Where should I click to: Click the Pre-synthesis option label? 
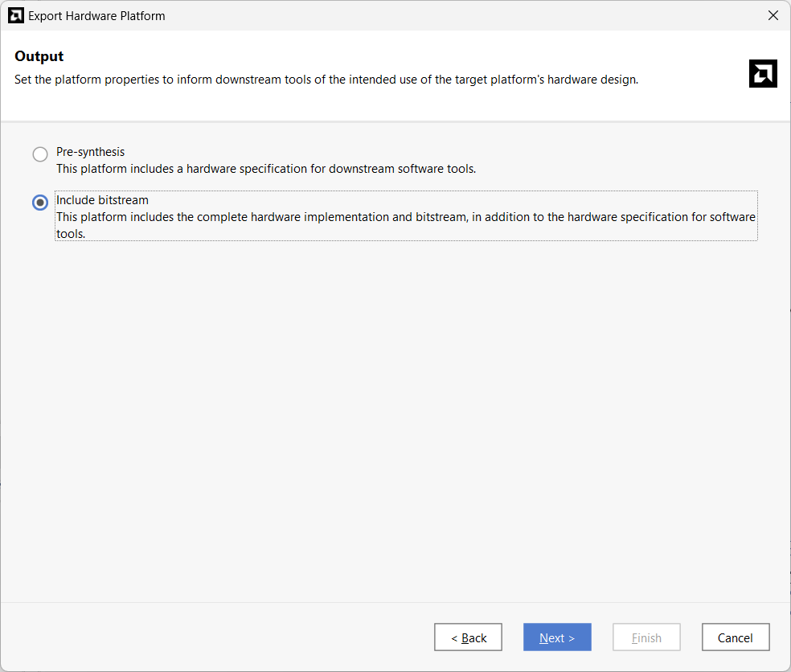click(x=90, y=152)
